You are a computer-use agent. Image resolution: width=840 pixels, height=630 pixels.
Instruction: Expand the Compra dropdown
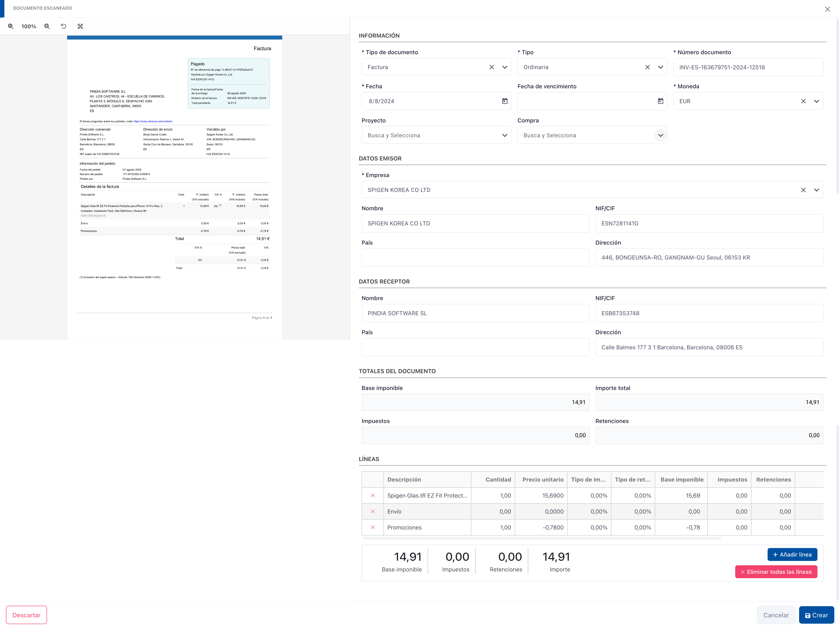pyautogui.click(x=660, y=136)
